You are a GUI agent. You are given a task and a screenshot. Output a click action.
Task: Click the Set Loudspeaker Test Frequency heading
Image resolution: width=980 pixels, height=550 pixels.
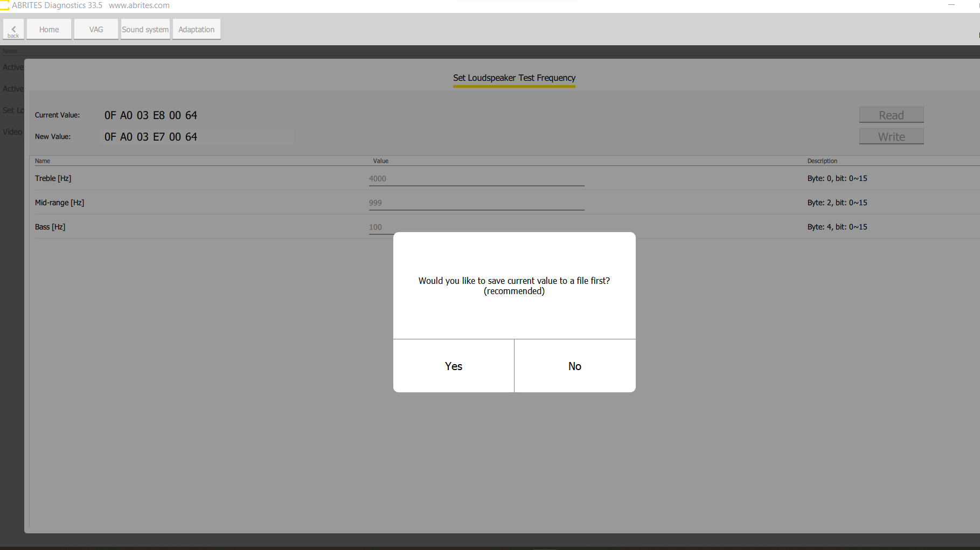pyautogui.click(x=514, y=78)
